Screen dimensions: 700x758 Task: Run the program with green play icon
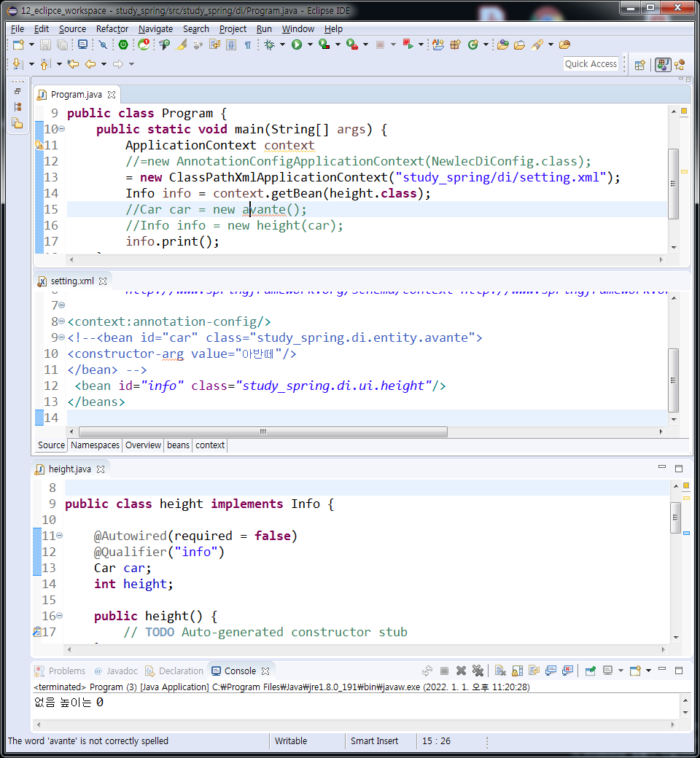click(x=297, y=45)
